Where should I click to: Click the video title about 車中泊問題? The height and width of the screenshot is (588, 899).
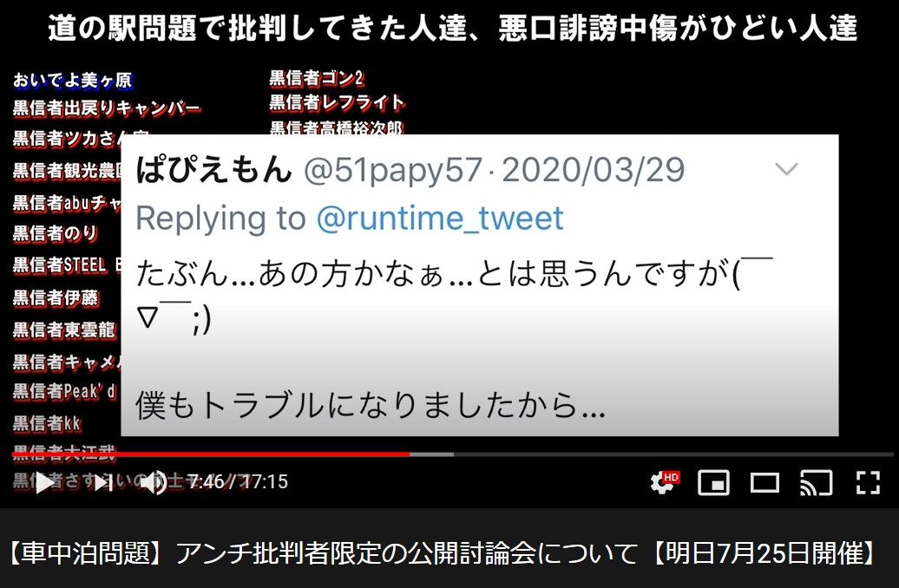tap(442, 553)
